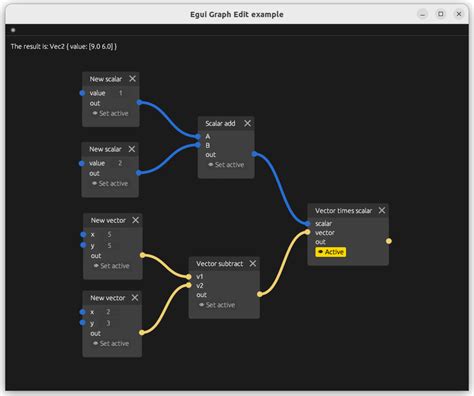The image size is (474, 396).
Task: Select the title of New scalar node with value 1
Action: pyautogui.click(x=106, y=79)
